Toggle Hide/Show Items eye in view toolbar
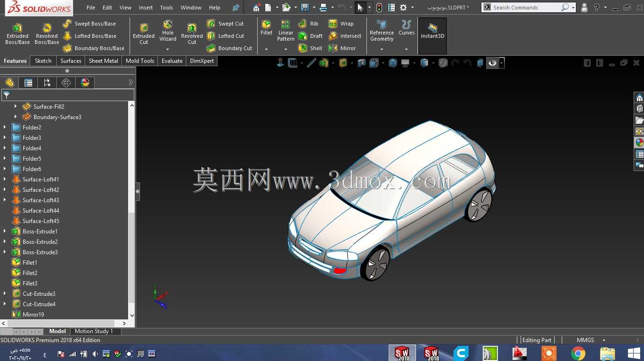The image size is (644, 361). (493, 63)
